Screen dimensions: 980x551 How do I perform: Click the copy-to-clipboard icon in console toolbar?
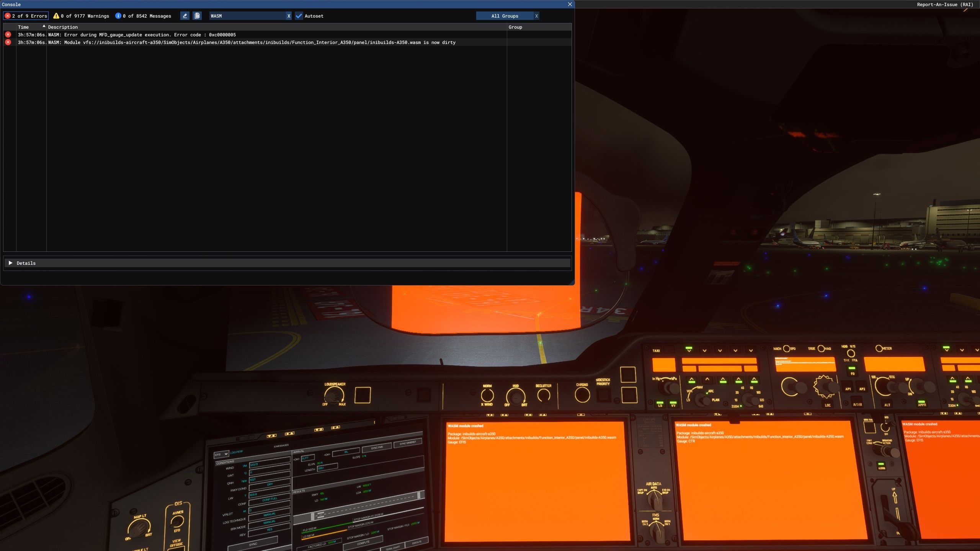point(197,16)
